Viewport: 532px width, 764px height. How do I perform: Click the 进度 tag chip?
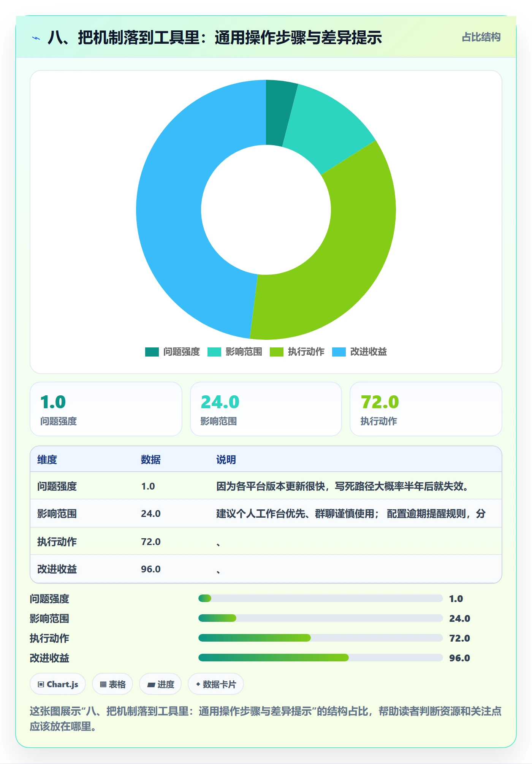[160, 684]
